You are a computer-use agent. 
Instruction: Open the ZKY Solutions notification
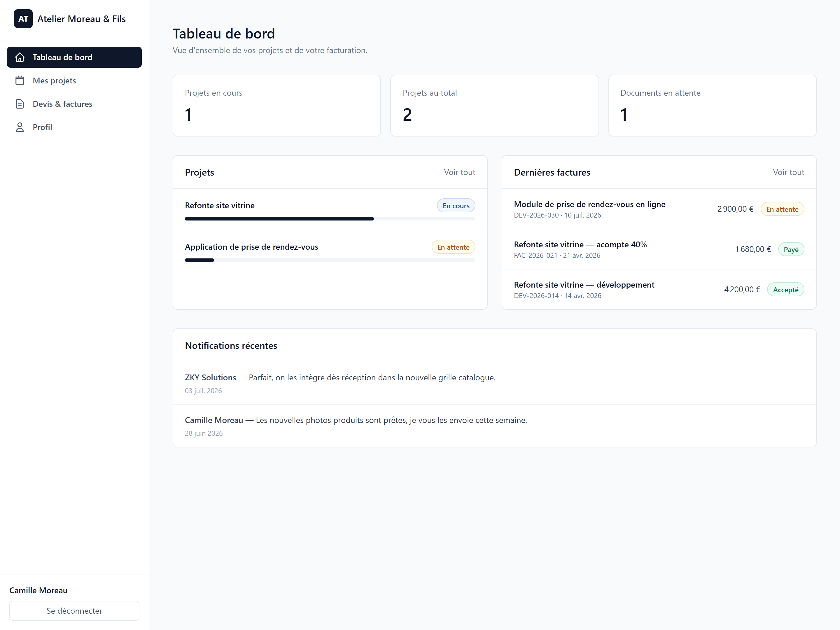(x=494, y=384)
